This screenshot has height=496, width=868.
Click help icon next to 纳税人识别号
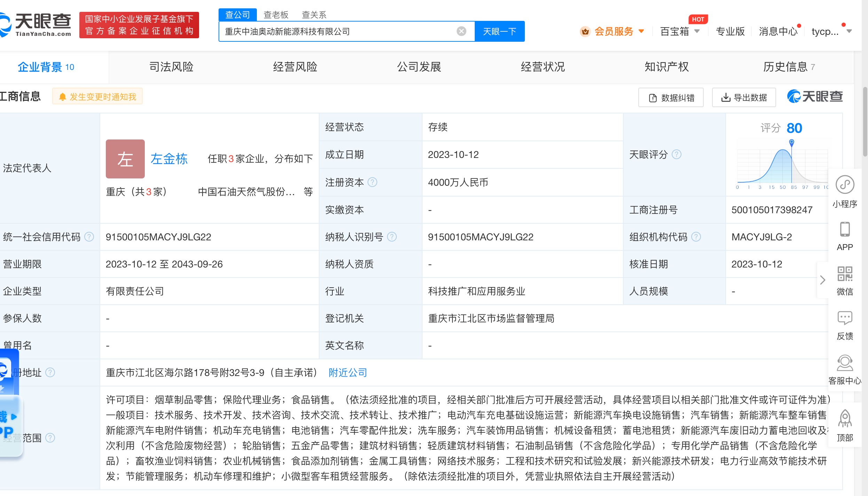(x=392, y=237)
